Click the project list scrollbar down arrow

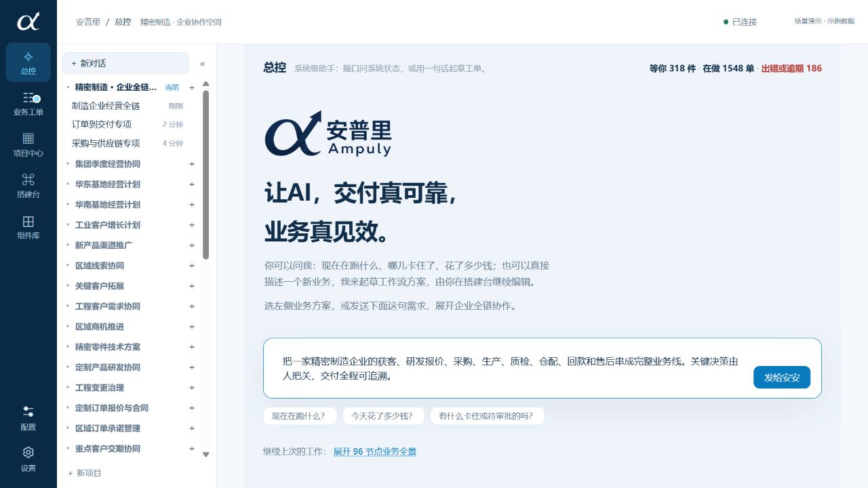[206, 455]
